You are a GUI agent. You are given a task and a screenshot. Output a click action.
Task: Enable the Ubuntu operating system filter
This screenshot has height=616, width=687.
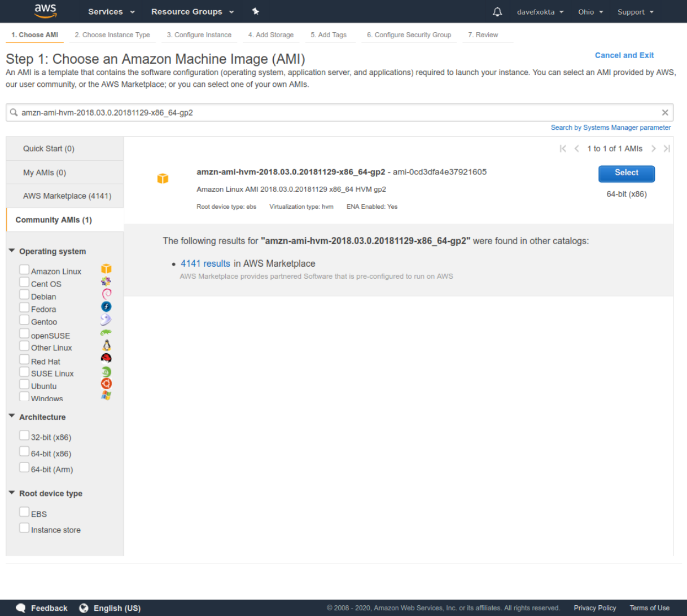(x=24, y=385)
